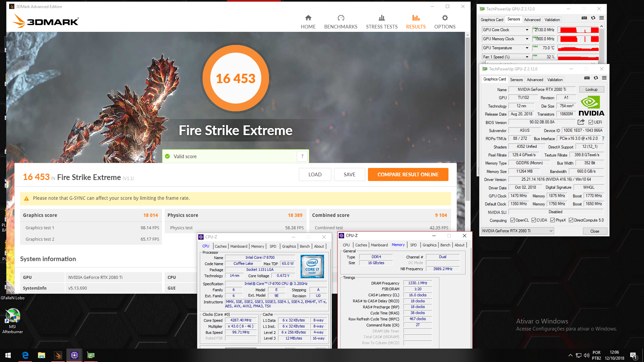Launch Microsoft Edge from taskbar
The height and width of the screenshot is (362, 644).
25,355
